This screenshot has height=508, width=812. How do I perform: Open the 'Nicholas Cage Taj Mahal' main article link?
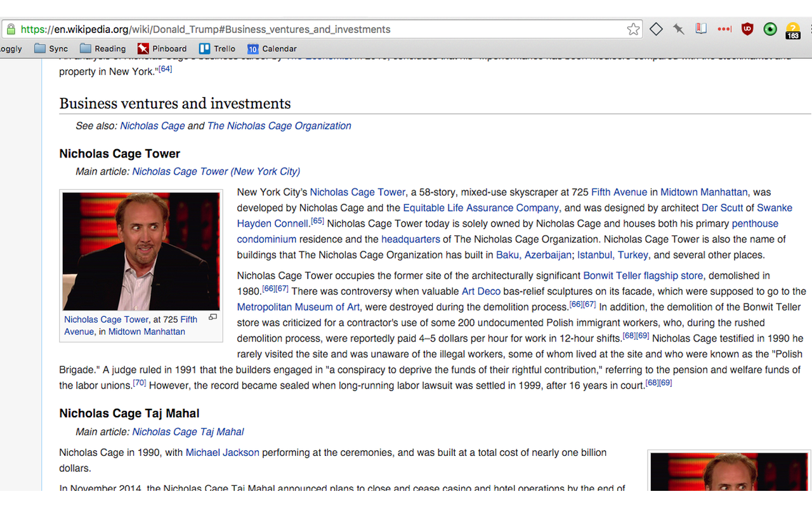[188, 432]
